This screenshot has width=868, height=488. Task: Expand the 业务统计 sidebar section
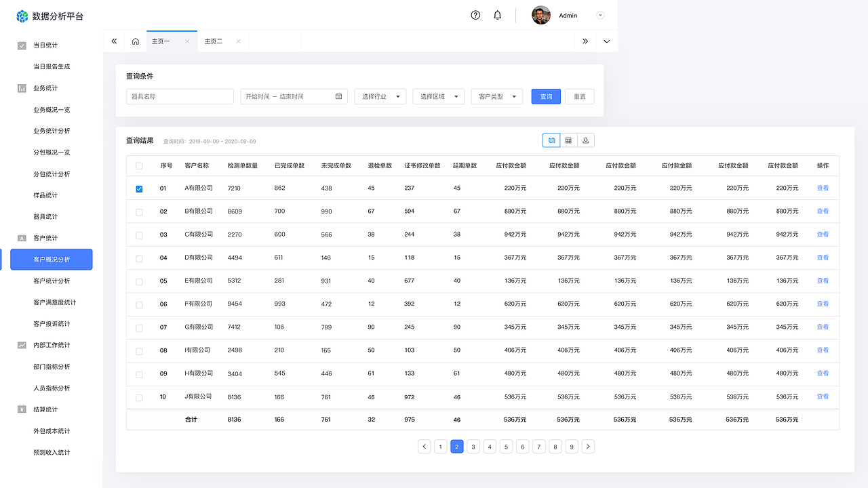[x=45, y=88]
